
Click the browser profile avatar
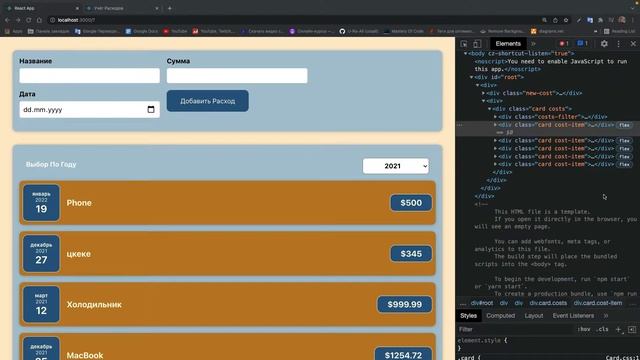coord(622,20)
